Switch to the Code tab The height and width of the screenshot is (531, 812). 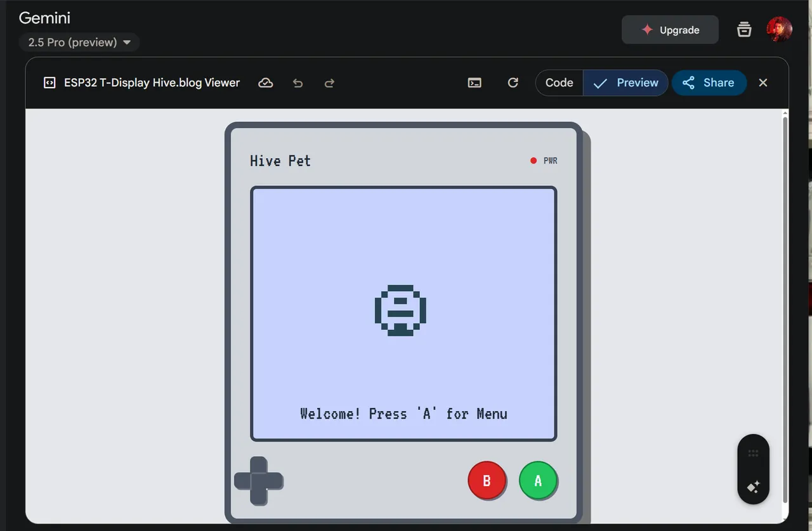point(559,83)
